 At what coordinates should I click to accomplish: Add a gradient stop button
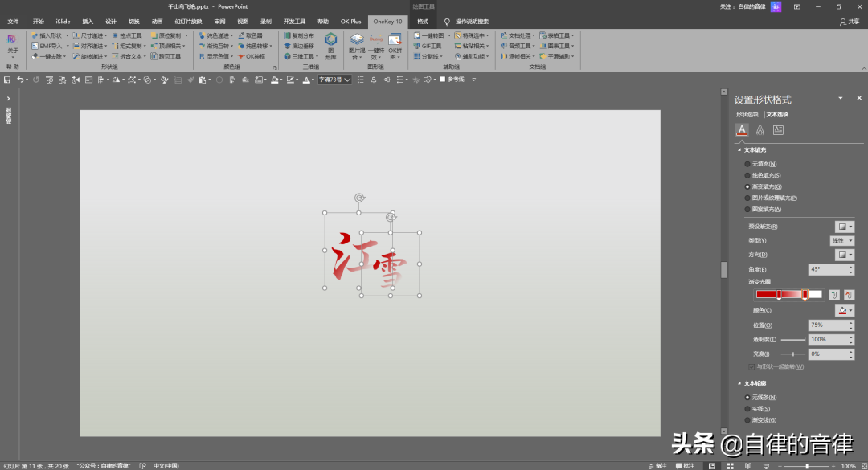coord(834,295)
